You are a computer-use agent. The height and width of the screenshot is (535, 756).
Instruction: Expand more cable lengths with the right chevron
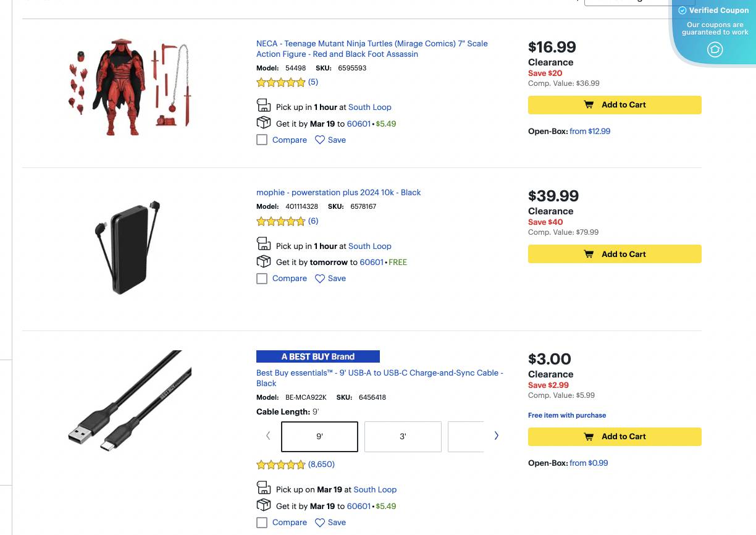click(496, 436)
